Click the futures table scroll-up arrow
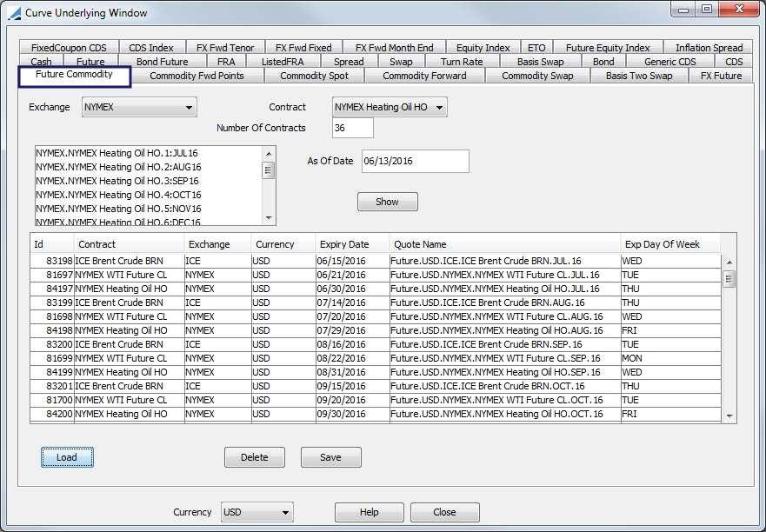This screenshot has height=532, width=766. coord(729,263)
